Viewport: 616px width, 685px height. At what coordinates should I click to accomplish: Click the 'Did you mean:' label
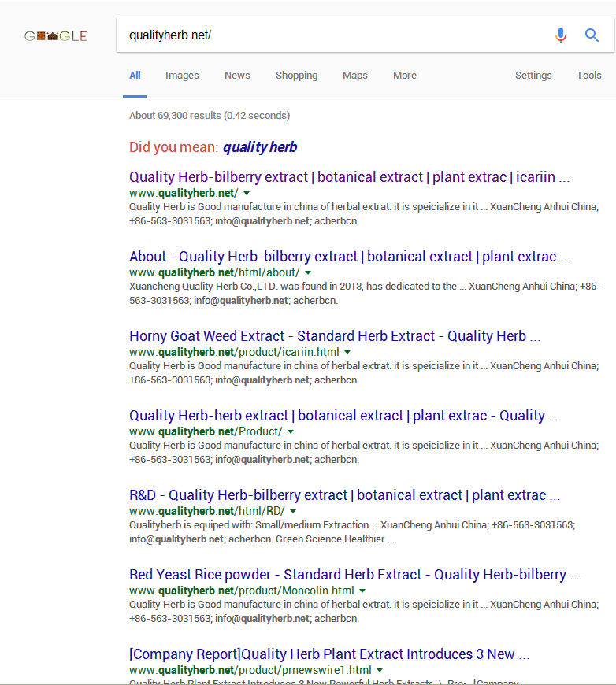[173, 147]
